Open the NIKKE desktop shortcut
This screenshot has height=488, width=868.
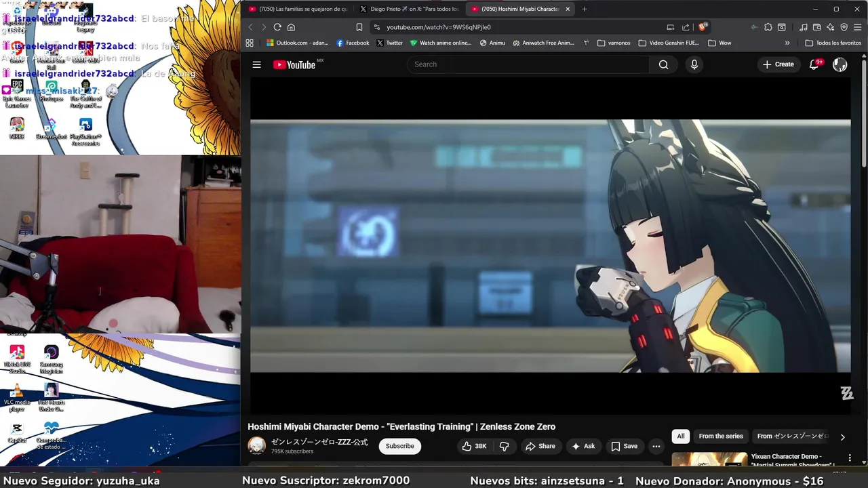pyautogui.click(x=17, y=129)
